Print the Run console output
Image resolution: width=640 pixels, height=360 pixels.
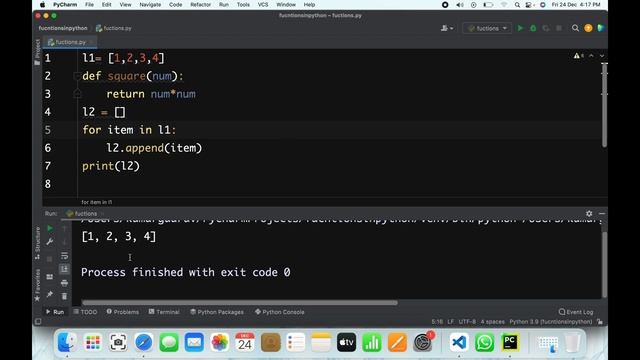click(64, 283)
